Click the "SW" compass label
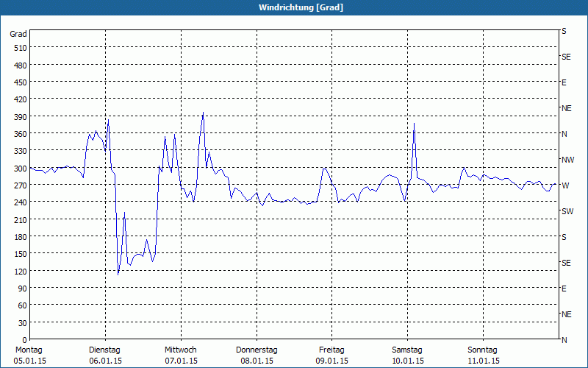 tap(567, 211)
